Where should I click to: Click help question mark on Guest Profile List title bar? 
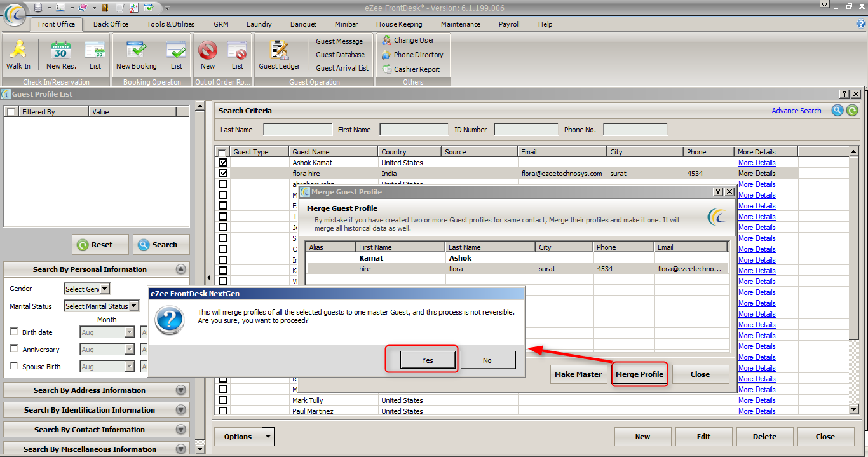[x=844, y=94]
